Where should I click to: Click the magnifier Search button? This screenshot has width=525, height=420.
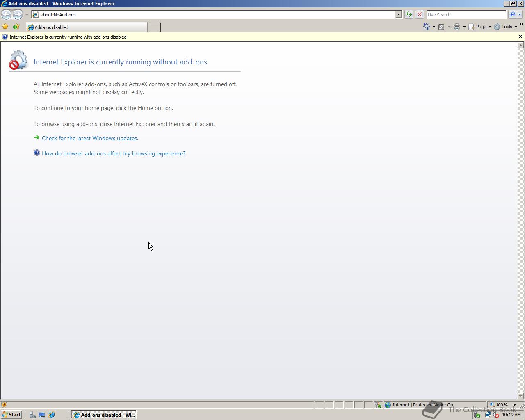tap(512, 15)
